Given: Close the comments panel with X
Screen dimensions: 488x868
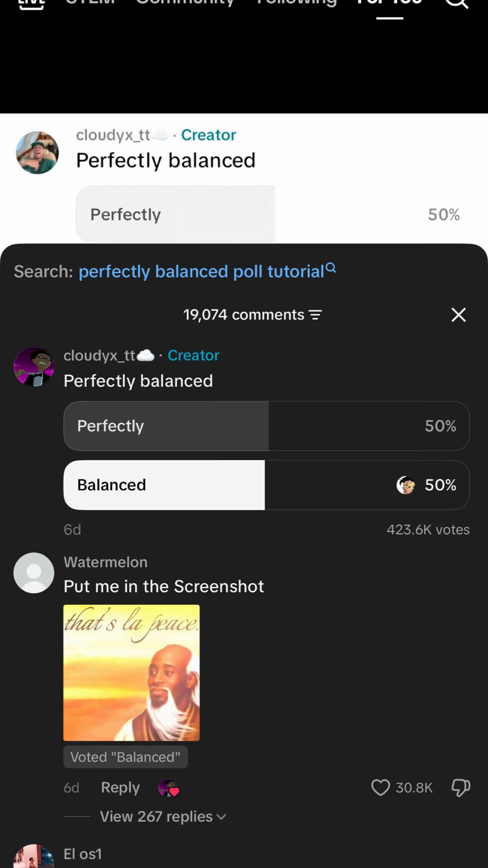Looking at the screenshot, I should (x=459, y=315).
